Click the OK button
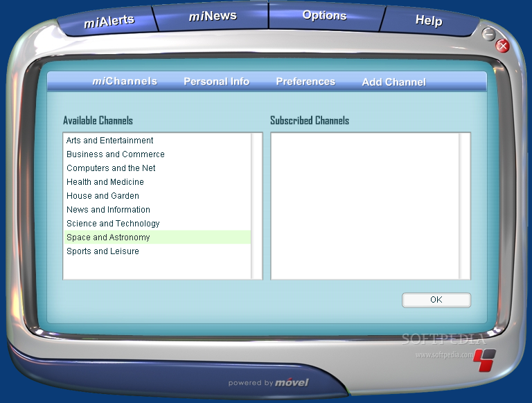 pyautogui.click(x=436, y=300)
